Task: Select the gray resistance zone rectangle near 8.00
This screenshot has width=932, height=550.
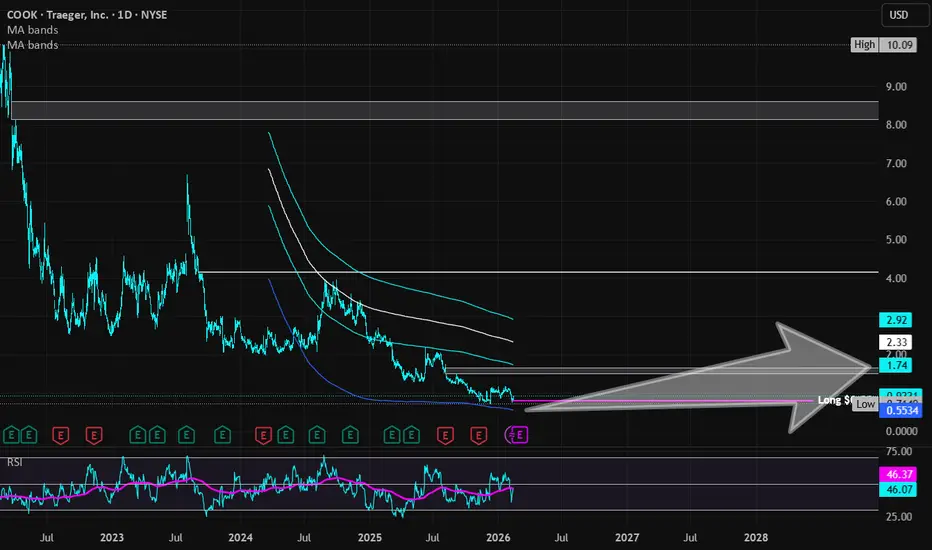Action: (x=445, y=111)
